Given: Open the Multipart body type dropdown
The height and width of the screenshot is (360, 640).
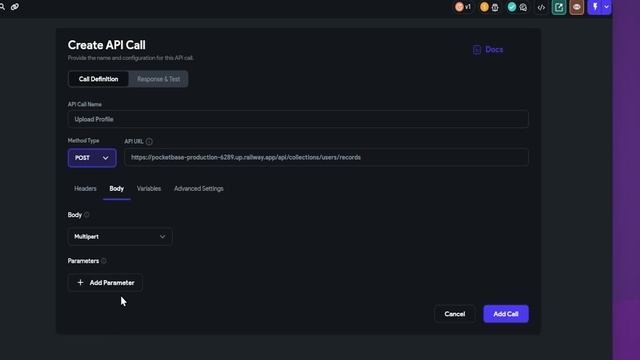Looking at the screenshot, I should (x=120, y=237).
